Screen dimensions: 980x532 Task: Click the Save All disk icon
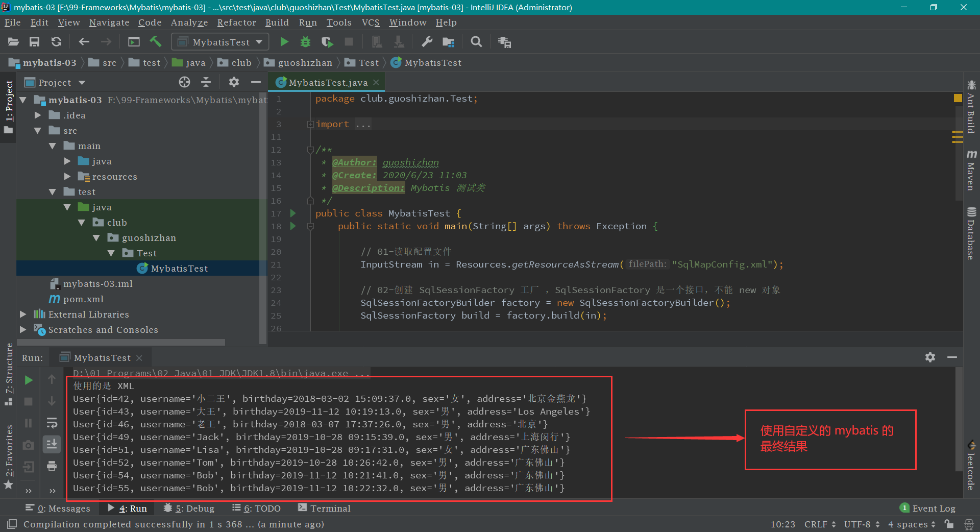click(34, 42)
